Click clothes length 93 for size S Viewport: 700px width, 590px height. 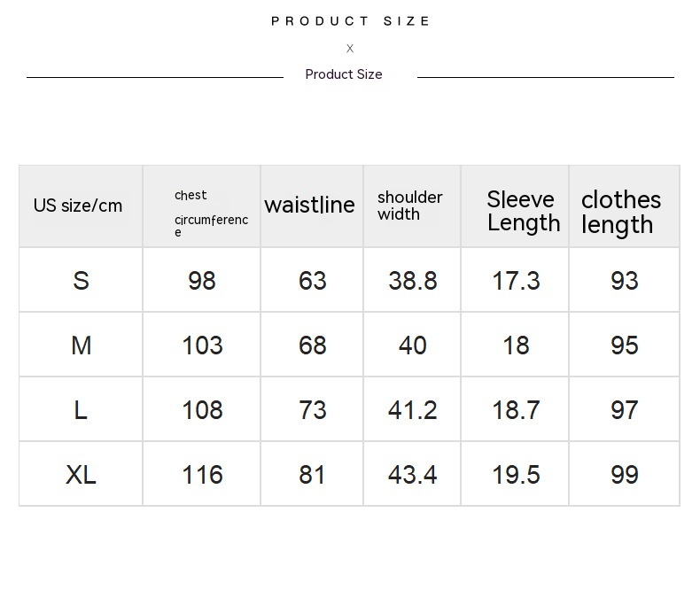(625, 281)
